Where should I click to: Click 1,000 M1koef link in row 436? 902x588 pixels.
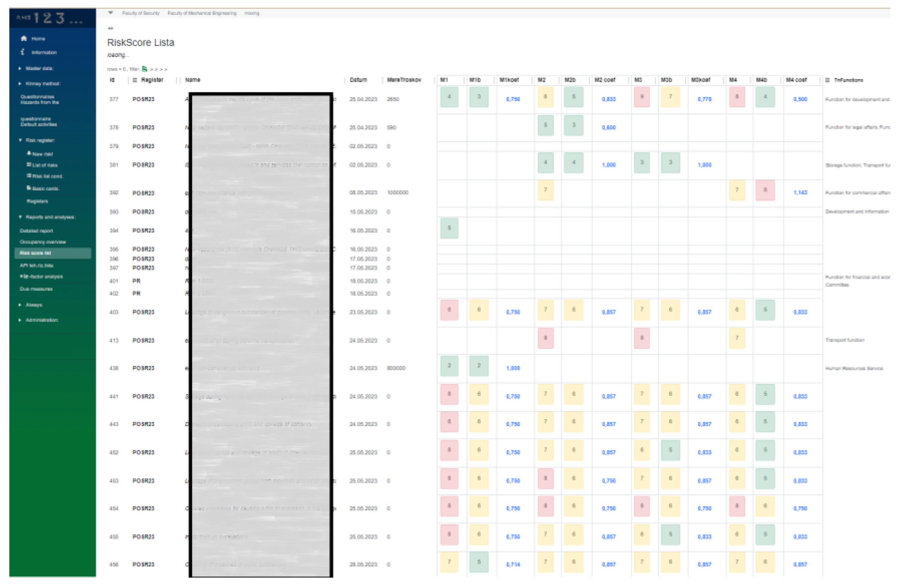(513, 368)
